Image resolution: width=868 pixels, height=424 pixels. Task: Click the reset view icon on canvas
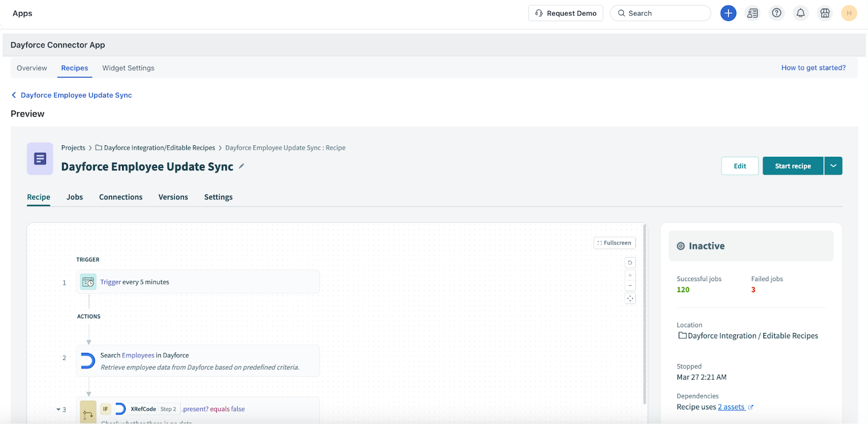[630, 262]
